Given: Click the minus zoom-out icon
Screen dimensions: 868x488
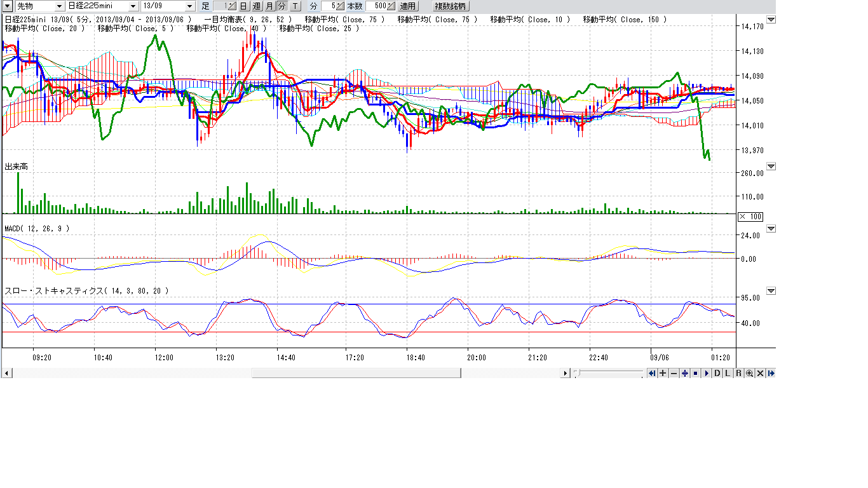Looking at the screenshot, I should 674,373.
